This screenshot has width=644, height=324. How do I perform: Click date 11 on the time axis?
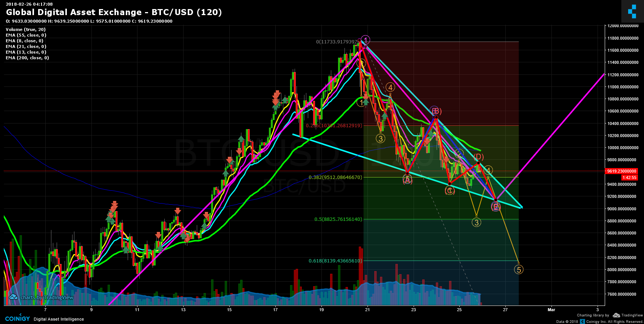tap(137, 310)
